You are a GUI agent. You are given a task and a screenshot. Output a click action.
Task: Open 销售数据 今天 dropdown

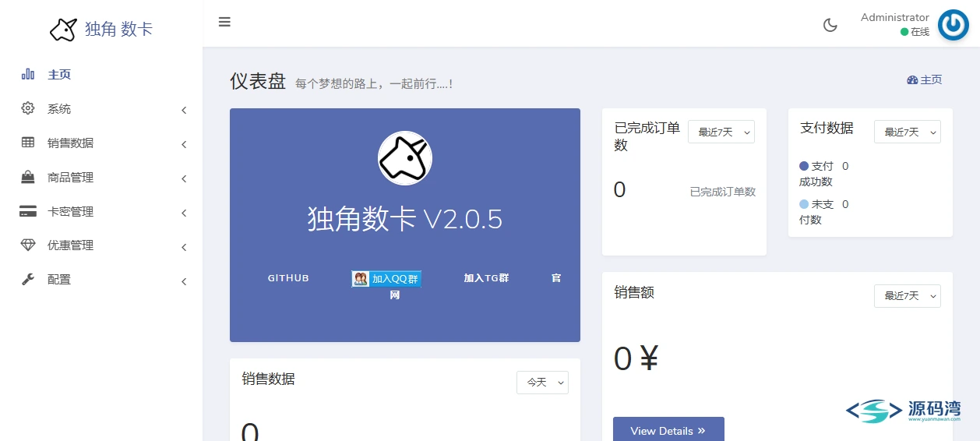click(542, 382)
